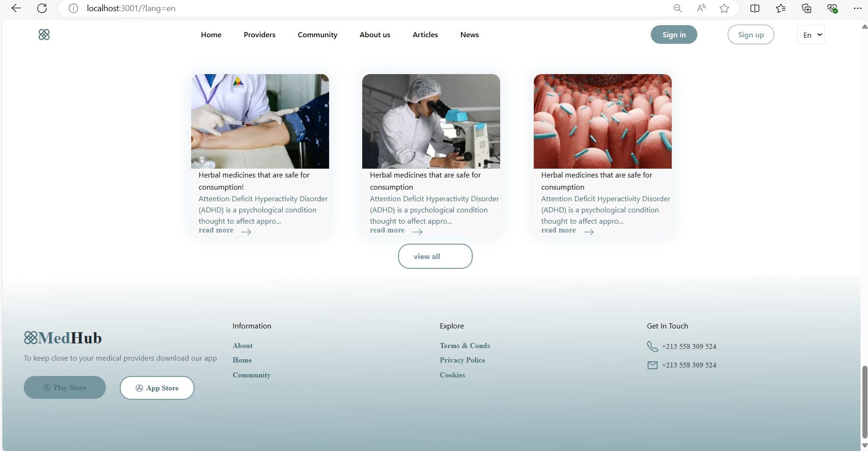Screen dimensions: 868x451
Task: Click the read more arrow on microscope card
Action: coord(418,232)
